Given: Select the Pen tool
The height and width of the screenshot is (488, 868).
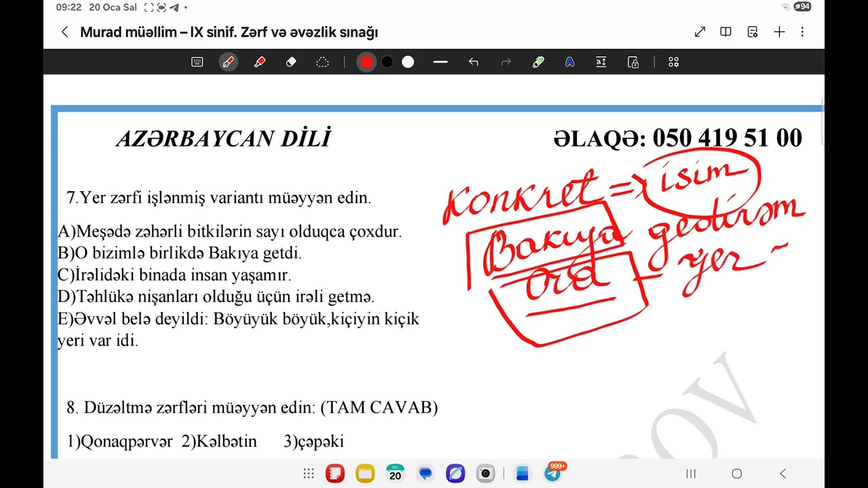Looking at the screenshot, I should click(228, 62).
